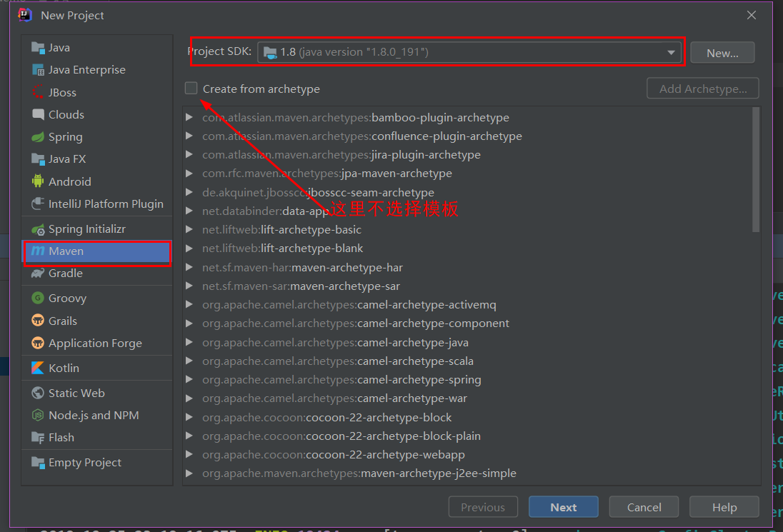Click the Spring Initializr icon
This screenshot has width=783, height=532.
(x=38, y=229)
